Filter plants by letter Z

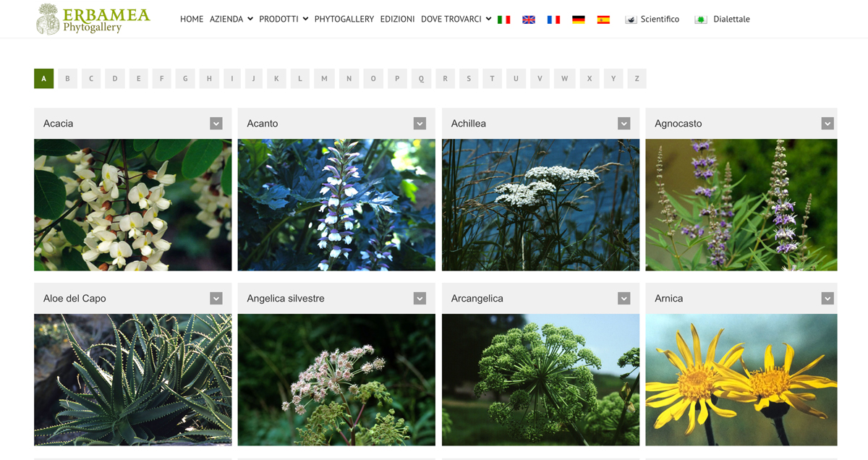click(637, 78)
